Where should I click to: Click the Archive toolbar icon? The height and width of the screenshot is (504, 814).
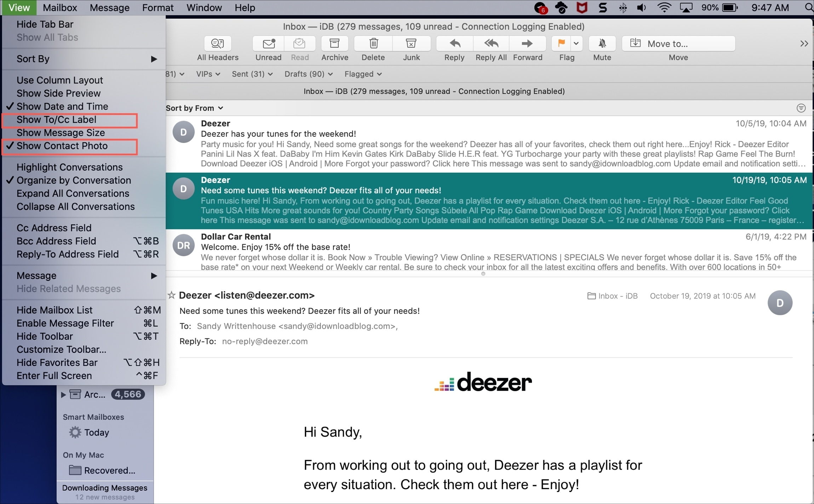tap(334, 44)
